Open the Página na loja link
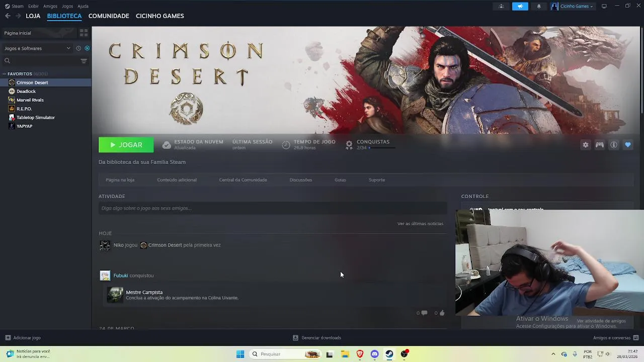644x362 pixels. pos(120,180)
